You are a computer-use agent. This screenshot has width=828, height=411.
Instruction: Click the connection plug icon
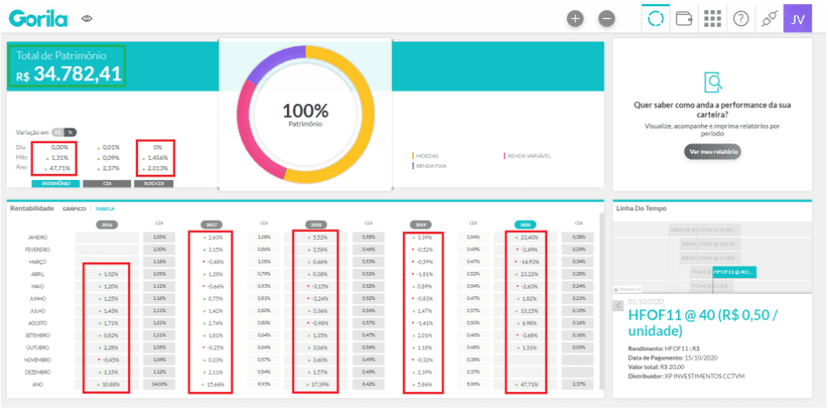coord(769,19)
